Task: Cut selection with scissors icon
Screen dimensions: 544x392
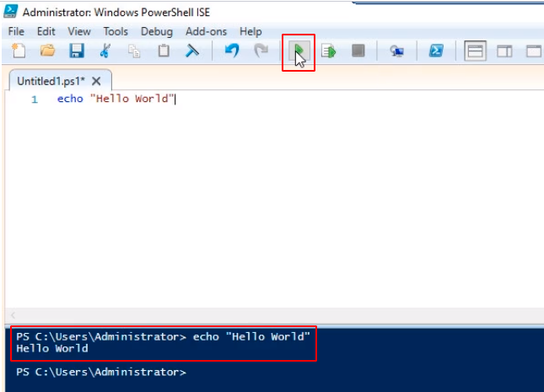Action: [105, 51]
